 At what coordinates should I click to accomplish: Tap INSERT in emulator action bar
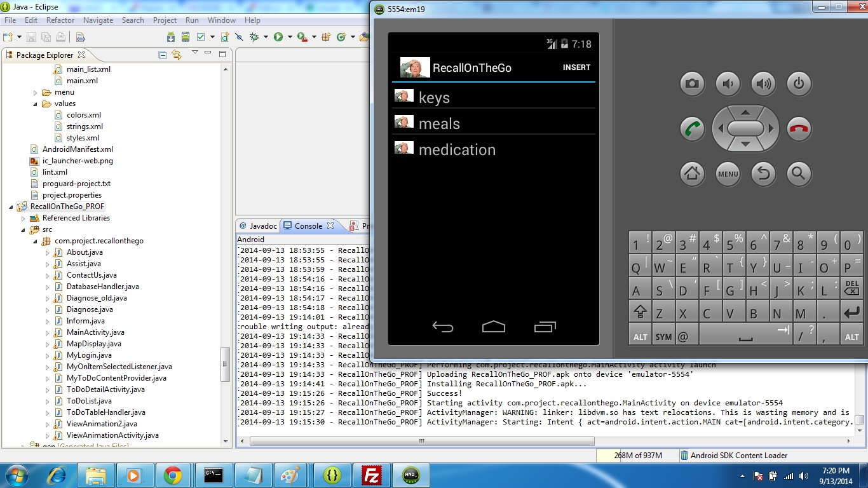click(x=576, y=67)
